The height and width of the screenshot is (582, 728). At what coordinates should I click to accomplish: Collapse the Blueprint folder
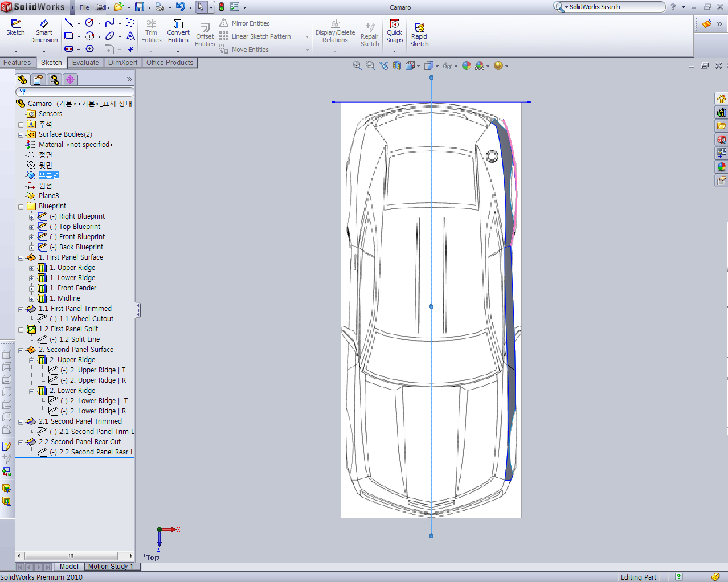coord(21,206)
